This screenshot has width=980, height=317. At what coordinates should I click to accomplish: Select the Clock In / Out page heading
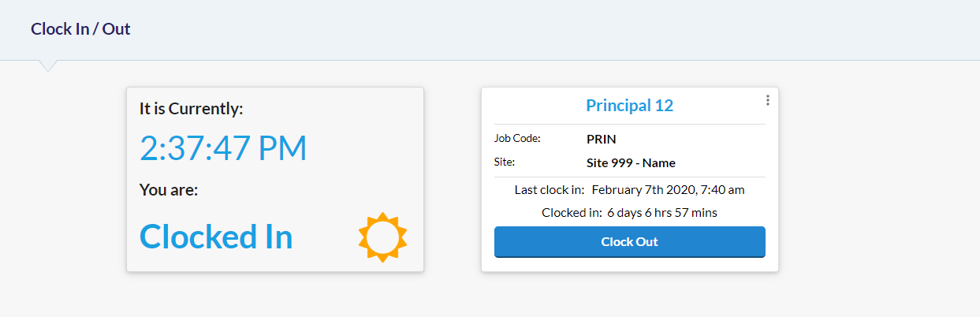(x=80, y=29)
